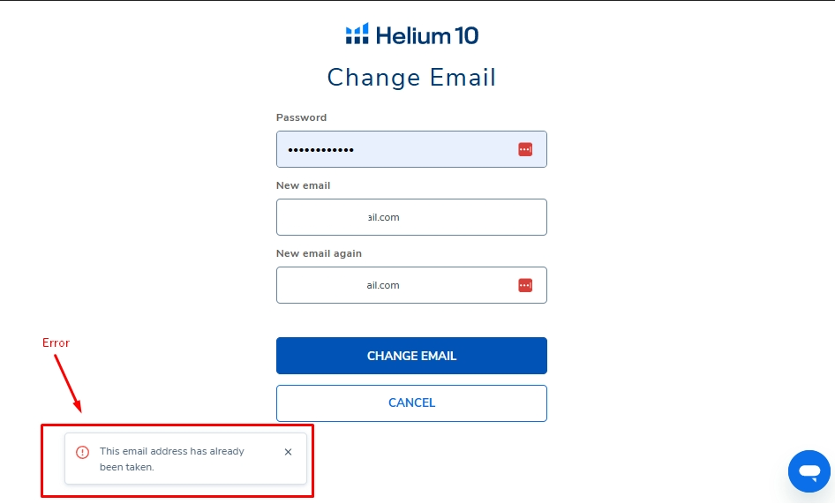The height and width of the screenshot is (504, 835).
Task: Click the Helium 10 wordmark text
Action: tap(426, 35)
